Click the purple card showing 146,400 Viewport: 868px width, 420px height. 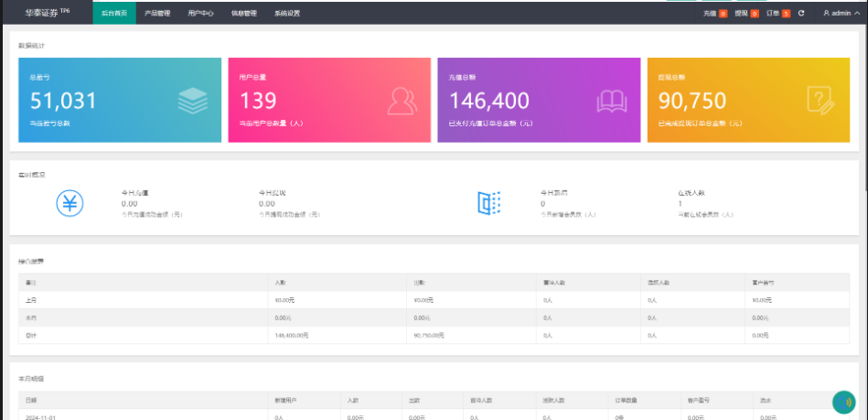coord(539,101)
